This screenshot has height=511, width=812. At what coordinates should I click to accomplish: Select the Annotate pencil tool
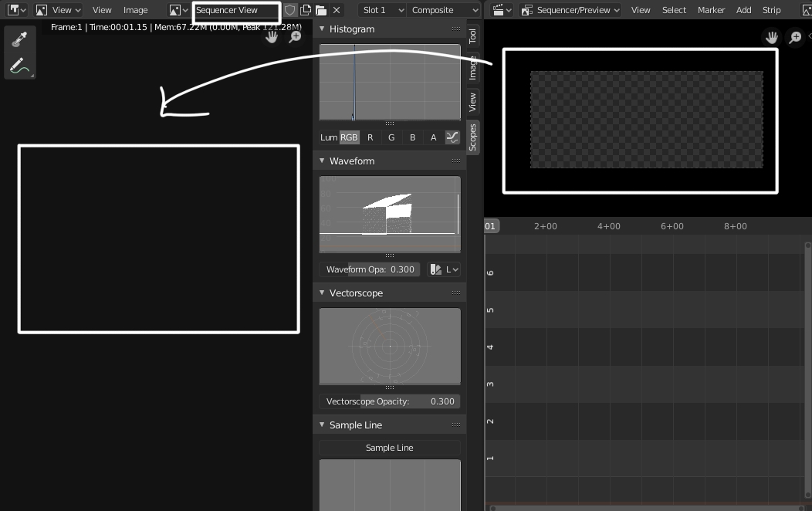(x=19, y=66)
